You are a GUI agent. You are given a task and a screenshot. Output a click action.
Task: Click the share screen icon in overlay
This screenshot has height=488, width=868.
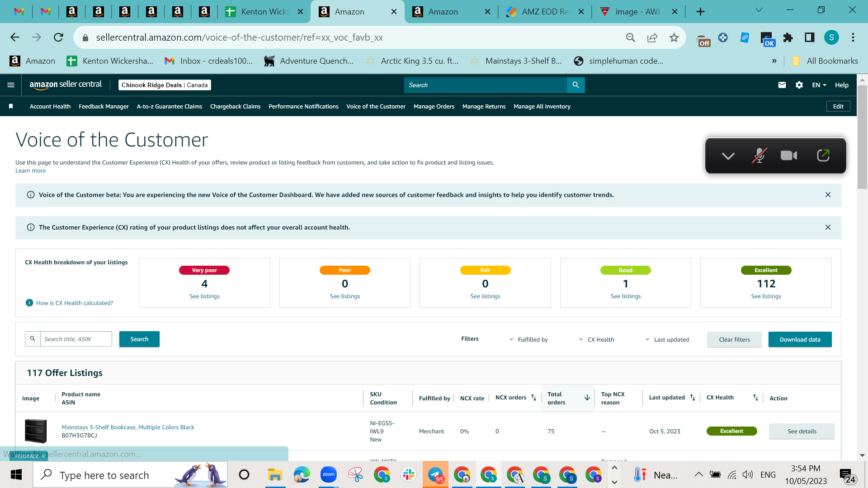823,155
